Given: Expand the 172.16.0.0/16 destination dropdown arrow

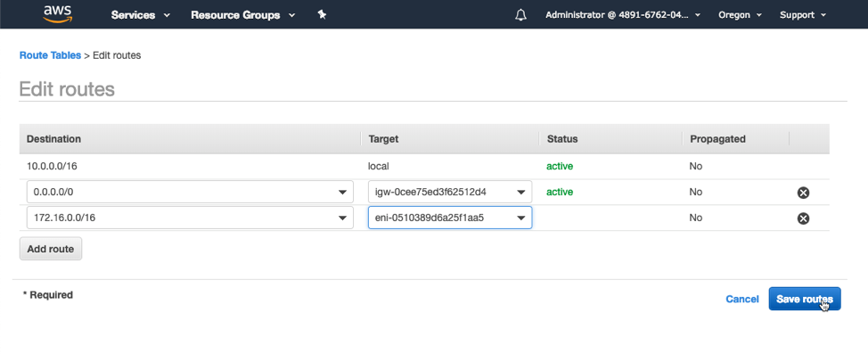Looking at the screenshot, I should [342, 218].
